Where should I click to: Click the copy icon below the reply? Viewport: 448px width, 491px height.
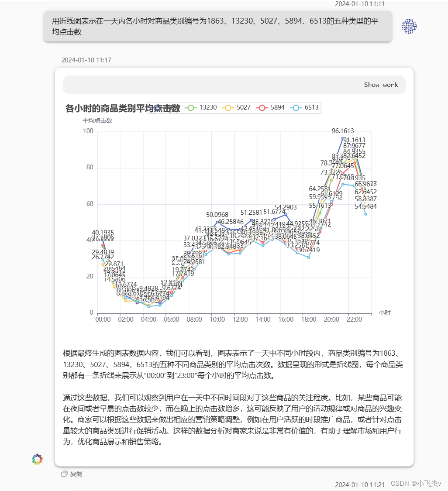[65, 474]
